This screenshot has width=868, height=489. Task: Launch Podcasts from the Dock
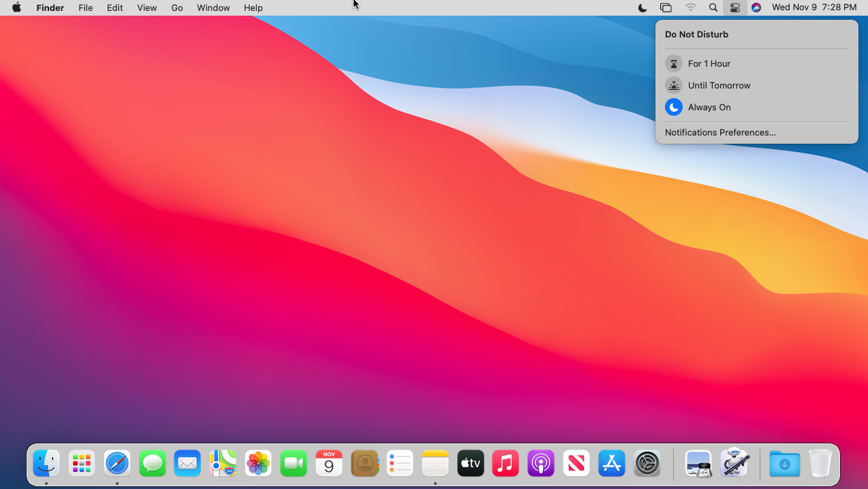541,464
